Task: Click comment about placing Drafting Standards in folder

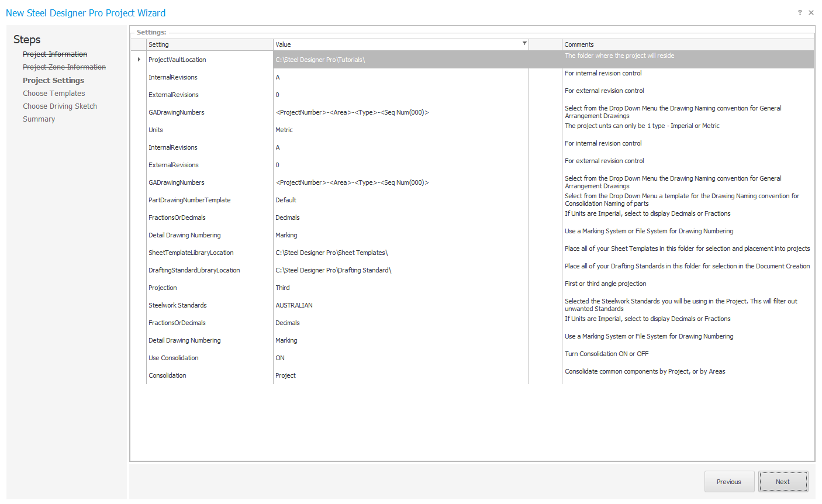Action: [x=688, y=266]
